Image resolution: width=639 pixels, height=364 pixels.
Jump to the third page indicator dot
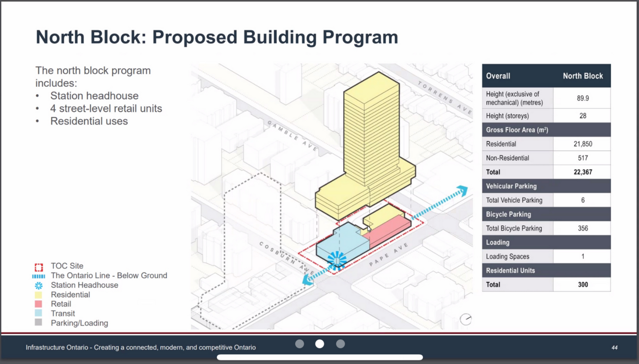tap(340, 344)
